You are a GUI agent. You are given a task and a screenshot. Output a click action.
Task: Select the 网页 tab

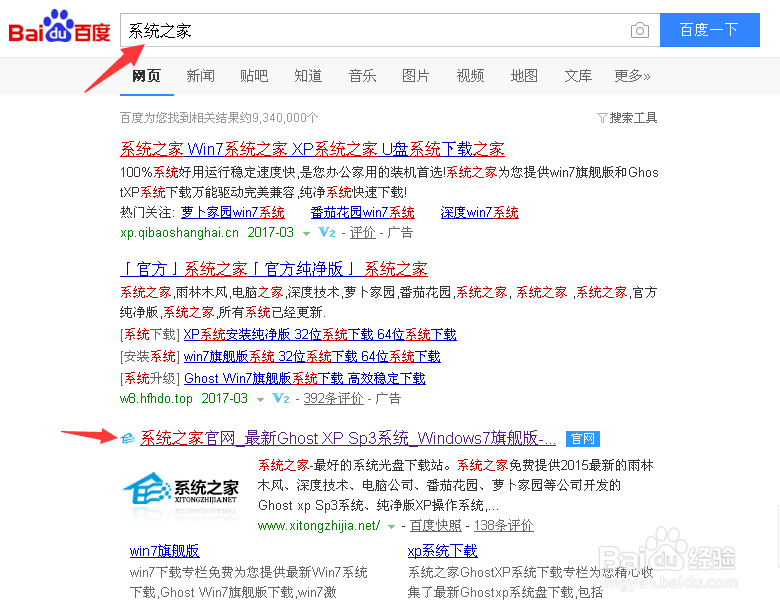tap(146, 76)
